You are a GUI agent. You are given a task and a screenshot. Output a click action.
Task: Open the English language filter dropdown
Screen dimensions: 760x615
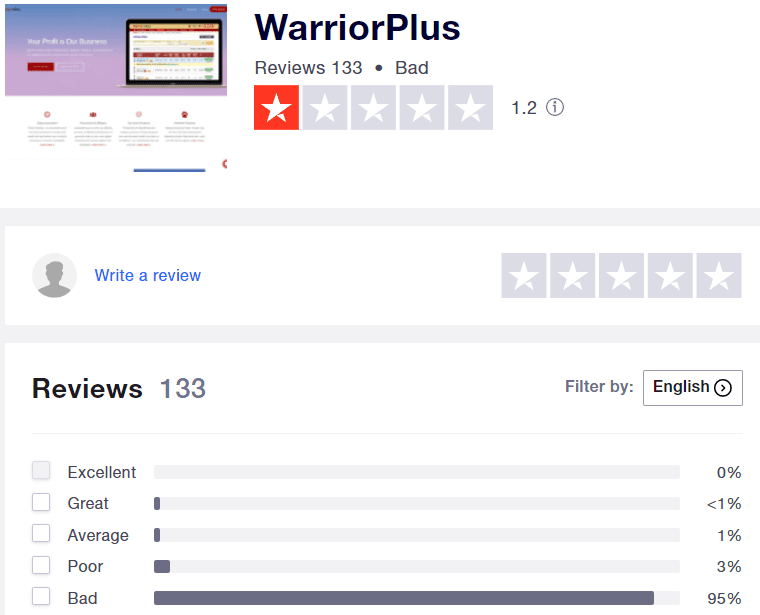(x=693, y=388)
